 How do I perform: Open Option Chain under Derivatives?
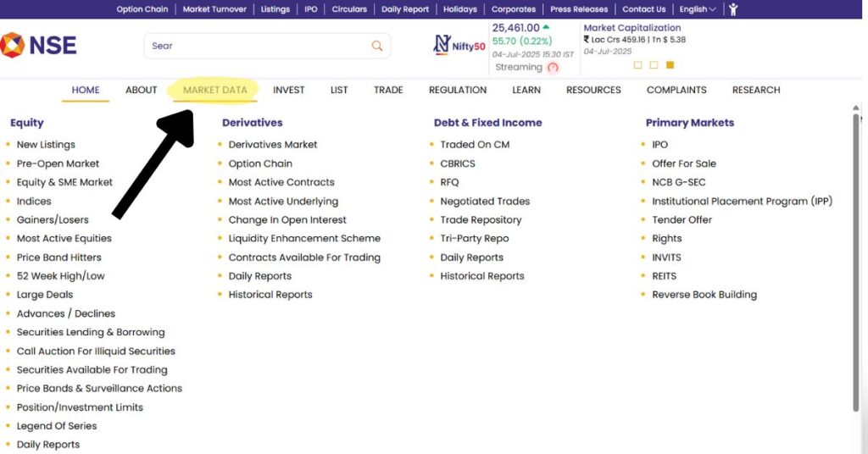coord(260,163)
